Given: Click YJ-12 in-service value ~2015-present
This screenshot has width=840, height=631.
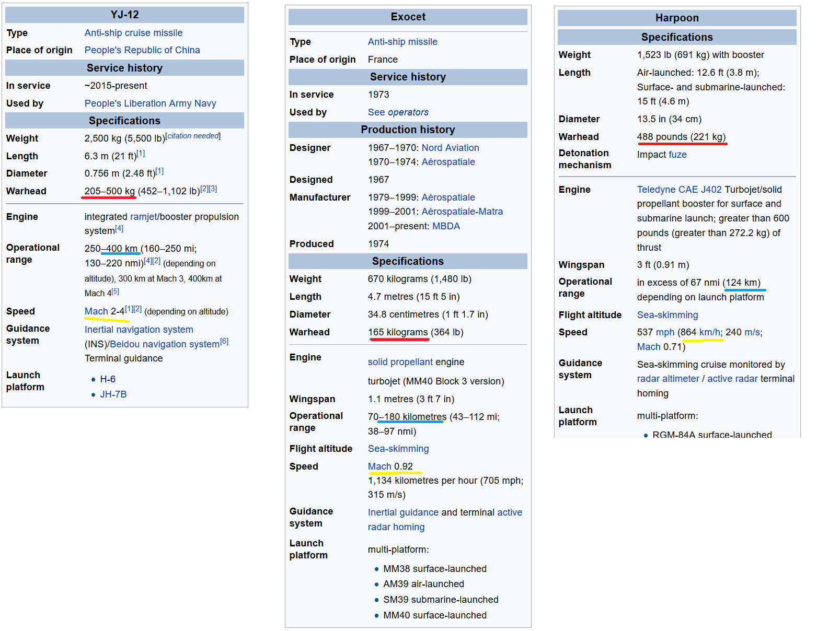Looking at the screenshot, I should [x=116, y=86].
